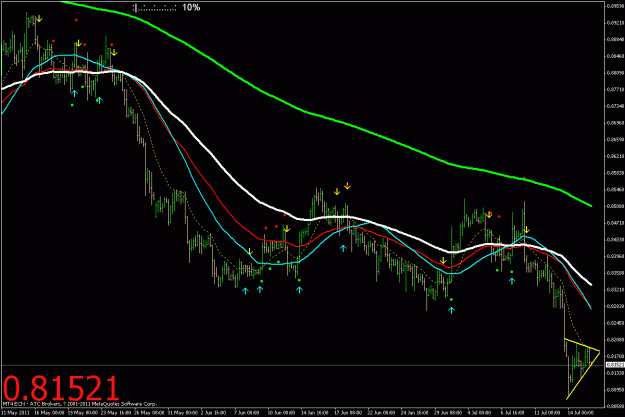Click the 10% indicator label
Viewport: 625px width, 417px height.
click(x=191, y=8)
